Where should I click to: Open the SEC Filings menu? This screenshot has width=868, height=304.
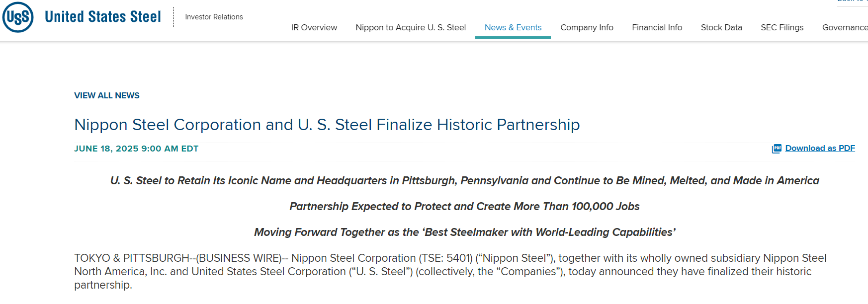(782, 28)
